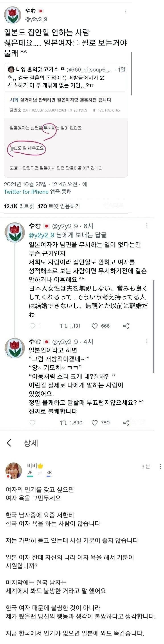Click the reply bubble on the 4시 tweet

click(33, 422)
